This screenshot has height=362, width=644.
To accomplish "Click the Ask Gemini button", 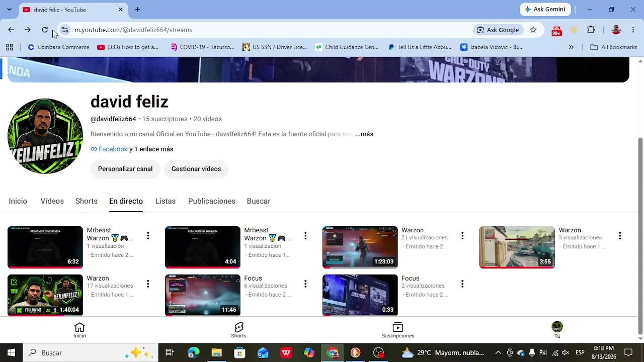I will [x=545, y=10].
